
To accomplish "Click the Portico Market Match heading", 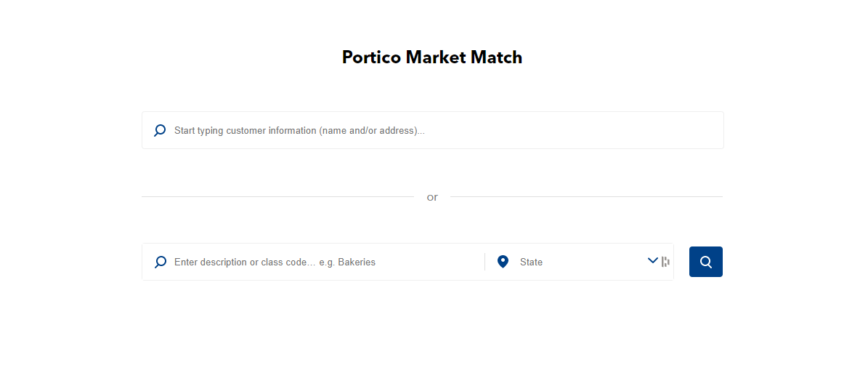I will 432,57.
